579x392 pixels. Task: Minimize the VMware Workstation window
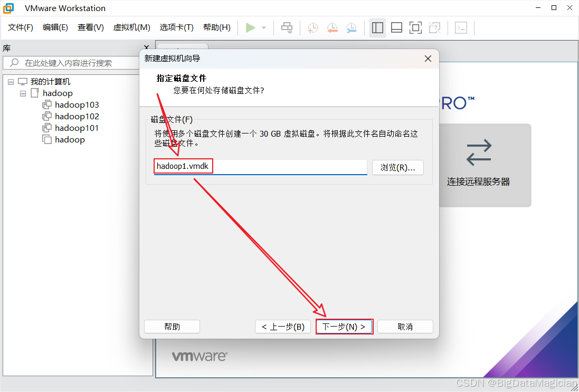click(538, 8)
